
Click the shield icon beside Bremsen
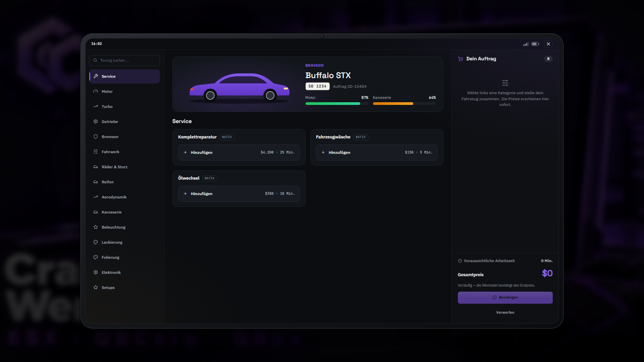pyautogui.click(x=96, y=137)
